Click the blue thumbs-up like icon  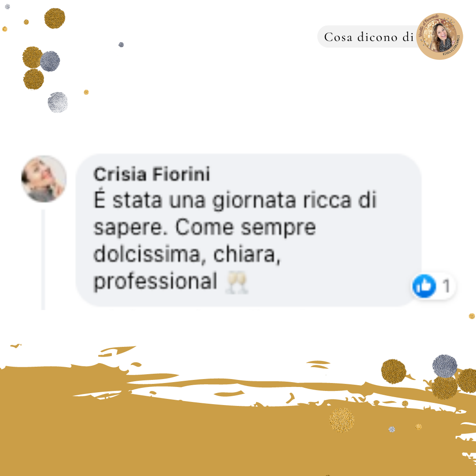tap(424, 286)
